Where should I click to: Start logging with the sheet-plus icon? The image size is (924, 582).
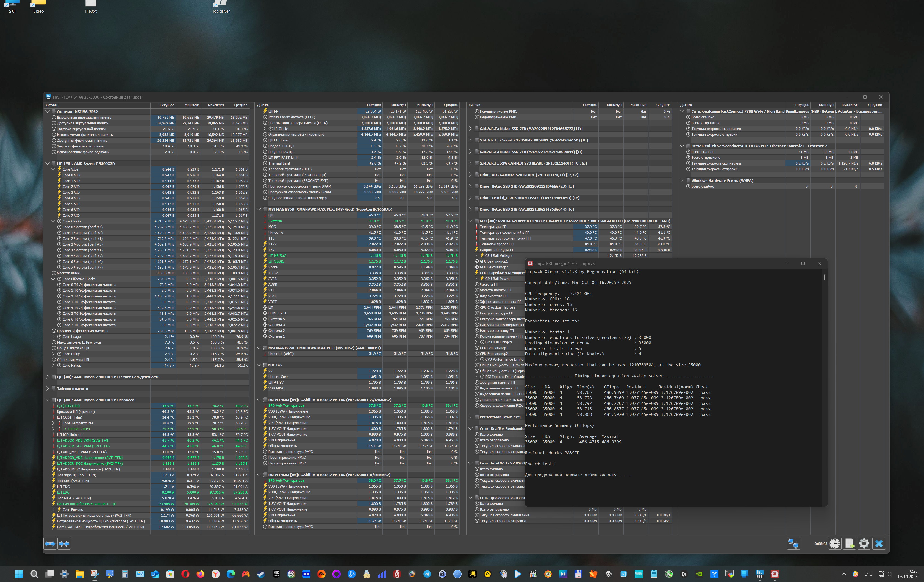tap(849, 544)
